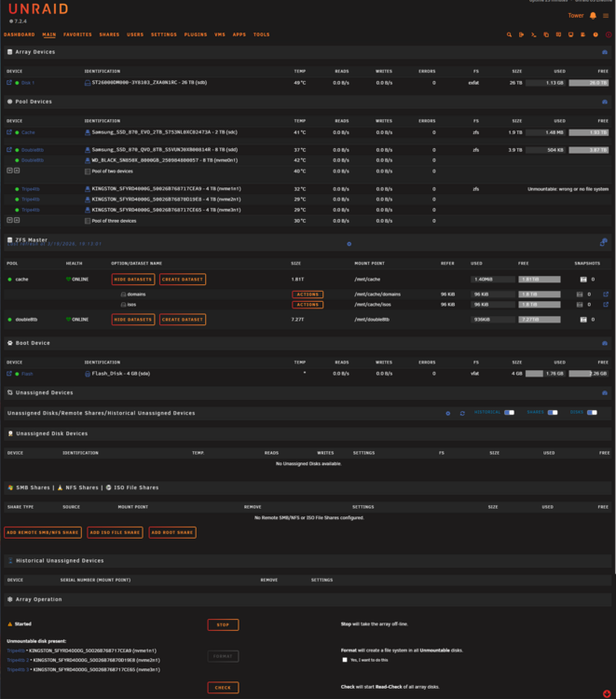Click the logout icon in top toolbar
This screenshot has width=616, height=699.
point(521,34)
